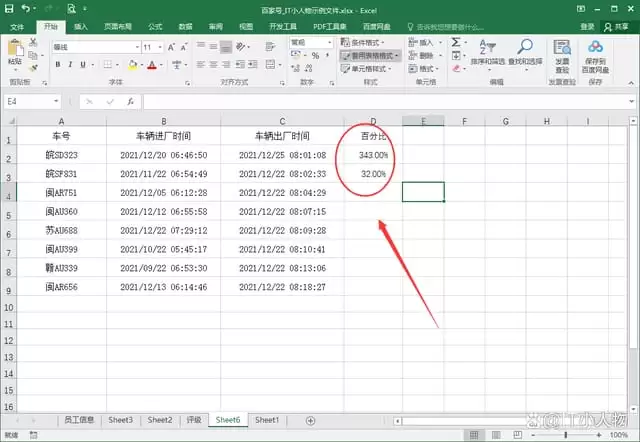Click the AutoSum sigma icon
The image size is (640, 442).
click(456, 42)
